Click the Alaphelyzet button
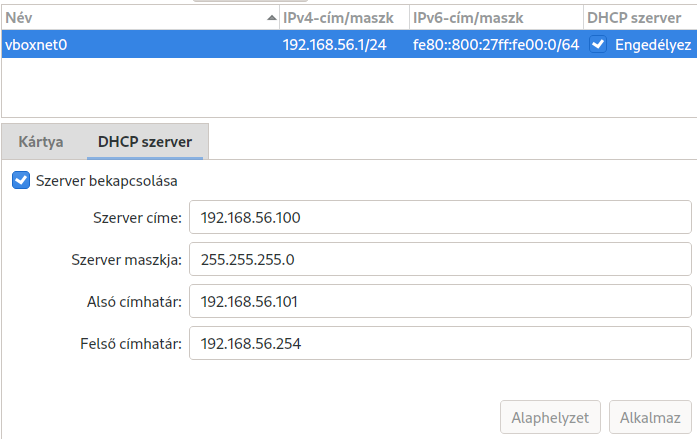 coord(550,417)
